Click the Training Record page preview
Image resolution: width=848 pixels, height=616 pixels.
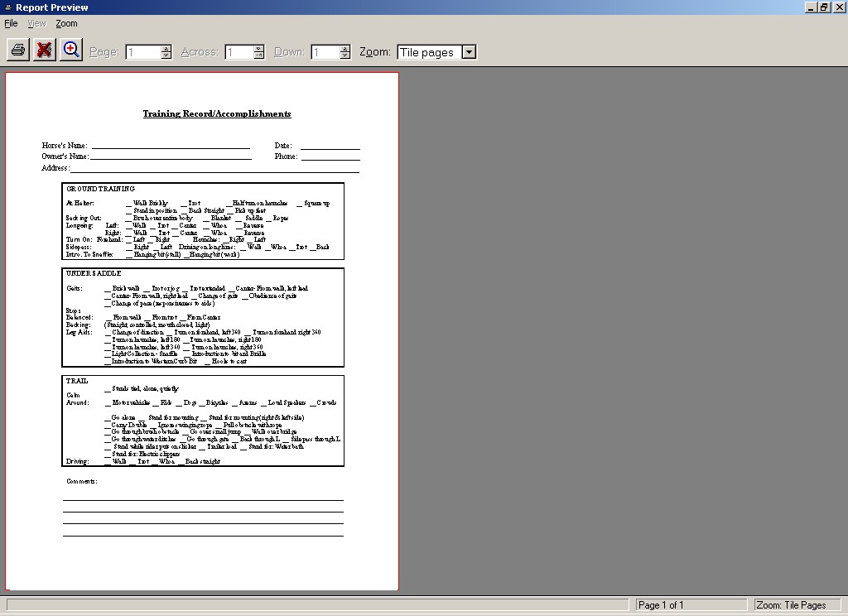202,331
